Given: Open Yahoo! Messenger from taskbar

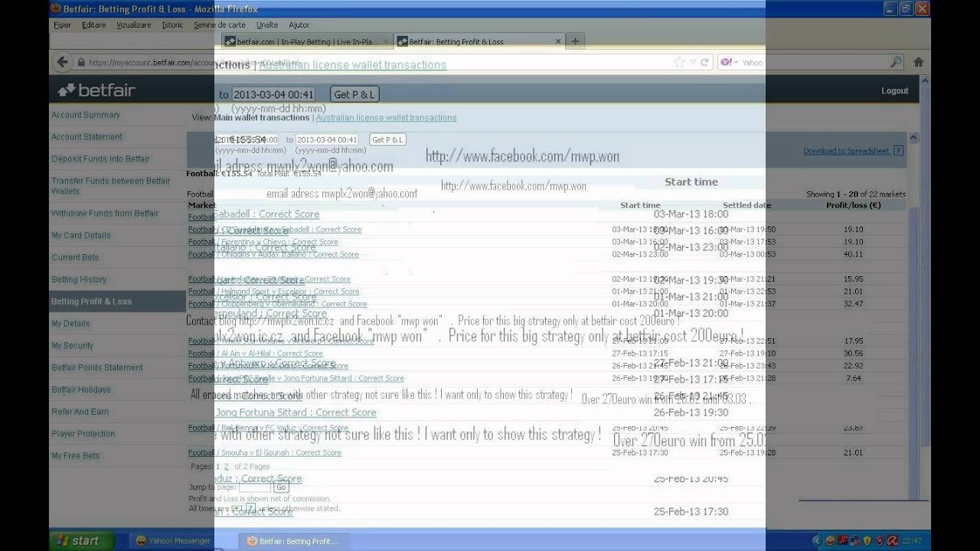Looking at the screenshot, I should [x=172, y=541].
